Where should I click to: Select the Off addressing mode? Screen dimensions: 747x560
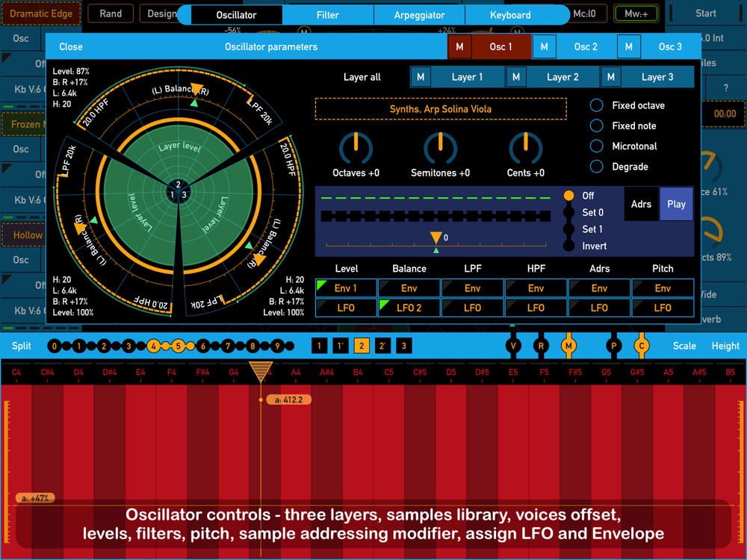tap(568, 196)
